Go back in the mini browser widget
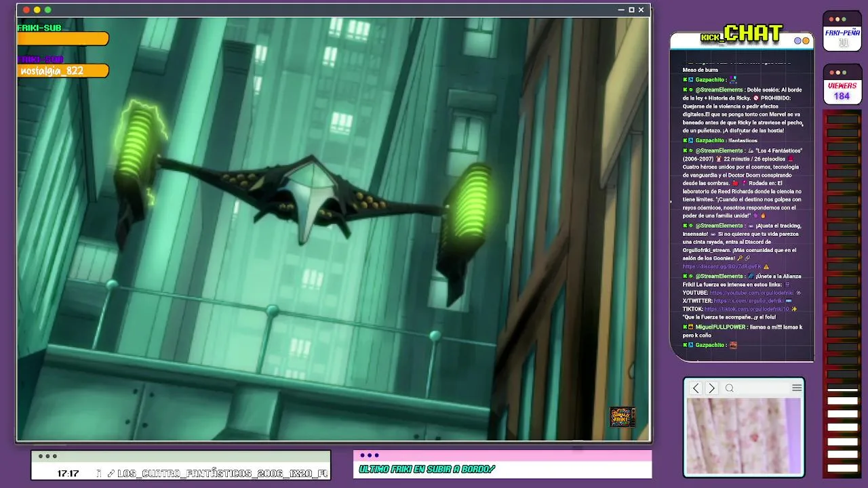Screen dimensions: 868x488 (696, 388)
